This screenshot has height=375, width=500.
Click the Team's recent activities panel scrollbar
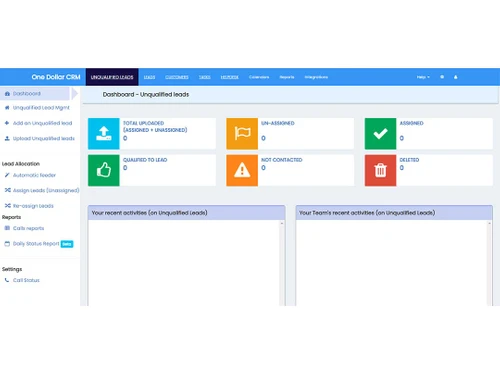coord(490,263)
